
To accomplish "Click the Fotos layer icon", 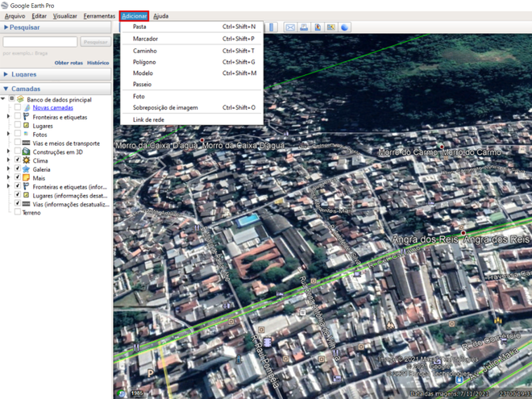I will pyautogui.click(x=26, y=134).
